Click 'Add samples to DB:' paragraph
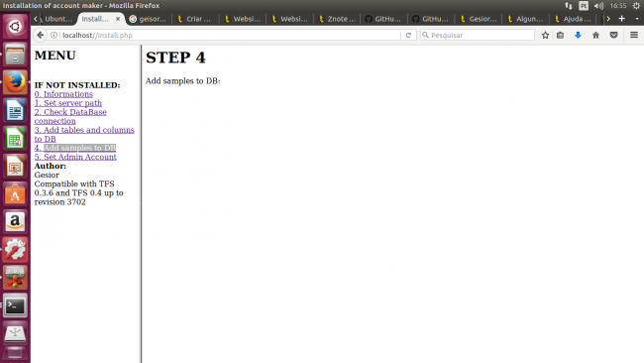 coord(182,81)
